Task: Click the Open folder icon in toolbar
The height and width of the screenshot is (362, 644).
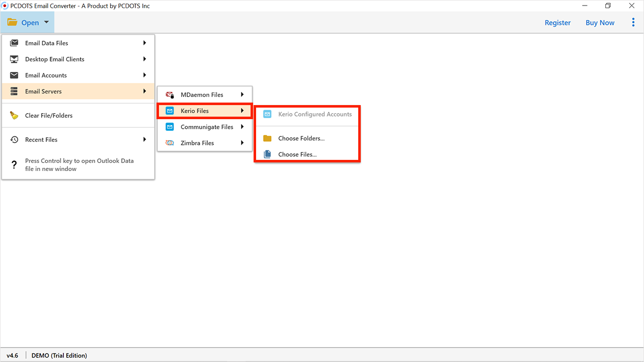Action: coord(12,23)
